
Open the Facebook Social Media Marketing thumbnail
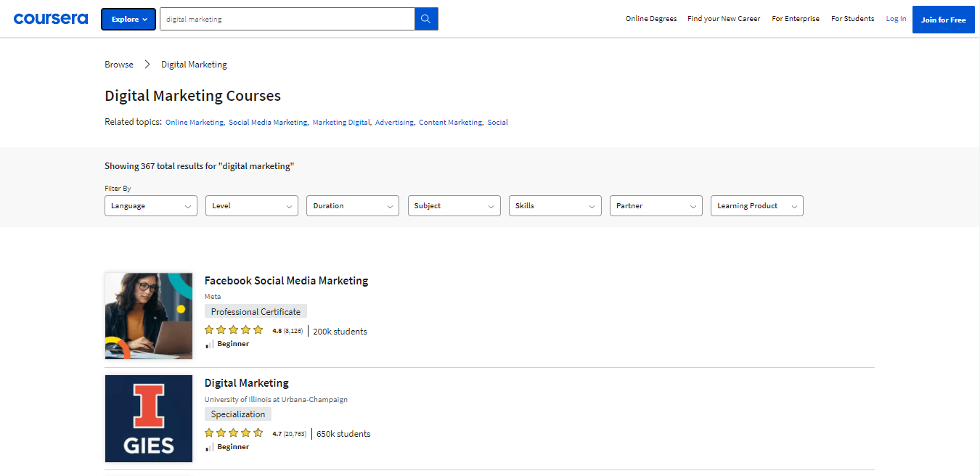(149, 316)
